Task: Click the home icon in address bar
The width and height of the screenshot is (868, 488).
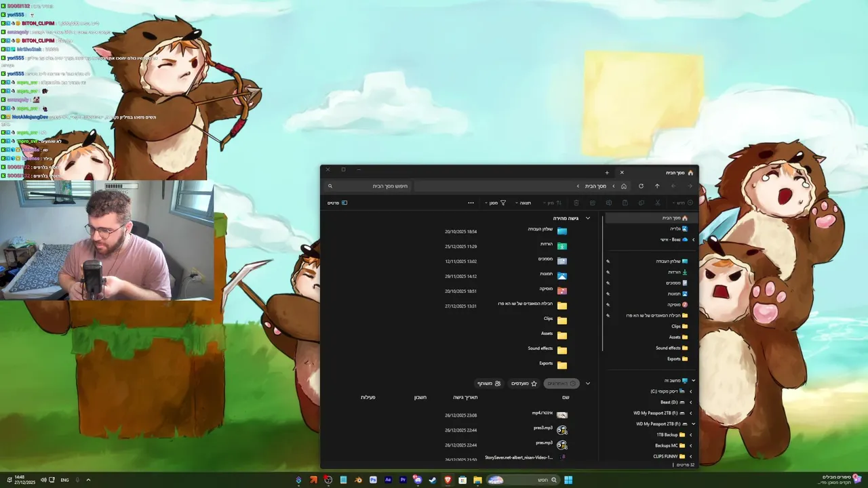Action: pos(624,186)
